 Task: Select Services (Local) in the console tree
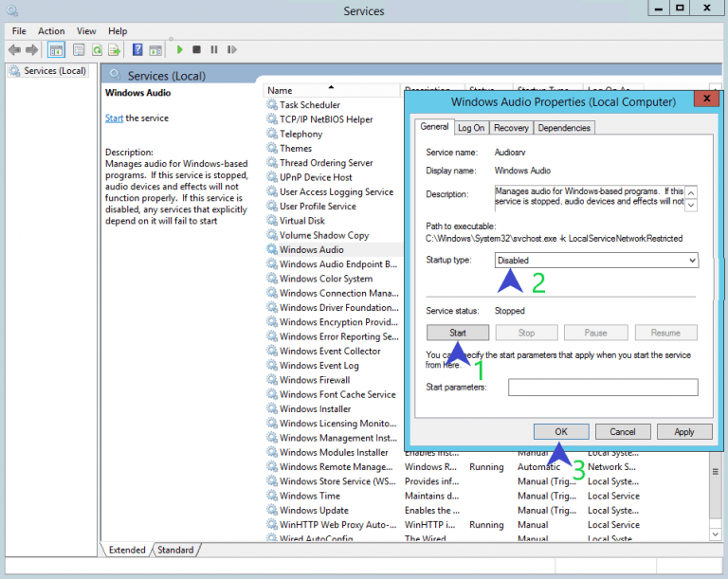point(48,70)
